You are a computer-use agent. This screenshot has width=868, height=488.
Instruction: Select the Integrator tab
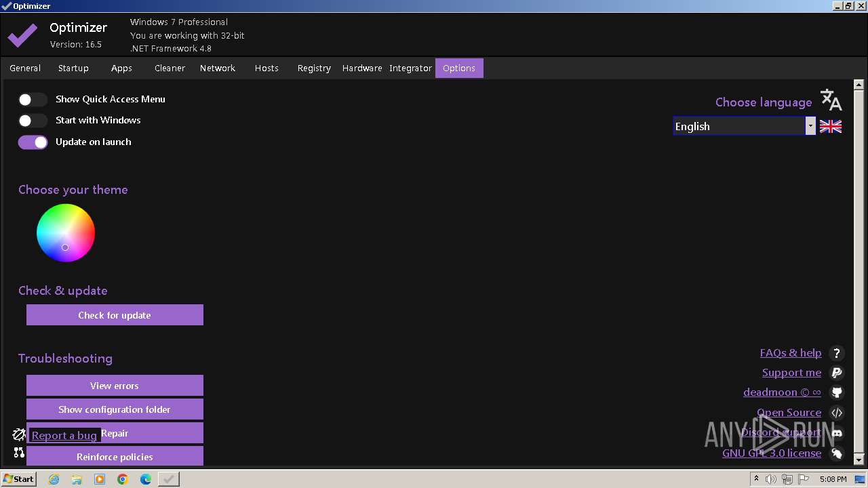click(410, 68)
